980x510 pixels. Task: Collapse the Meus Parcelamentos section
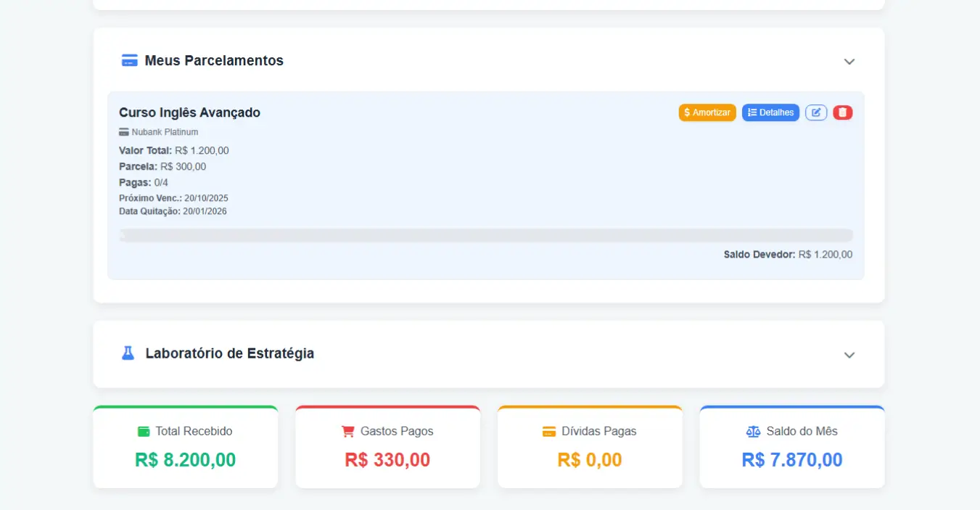coord(849,62)
